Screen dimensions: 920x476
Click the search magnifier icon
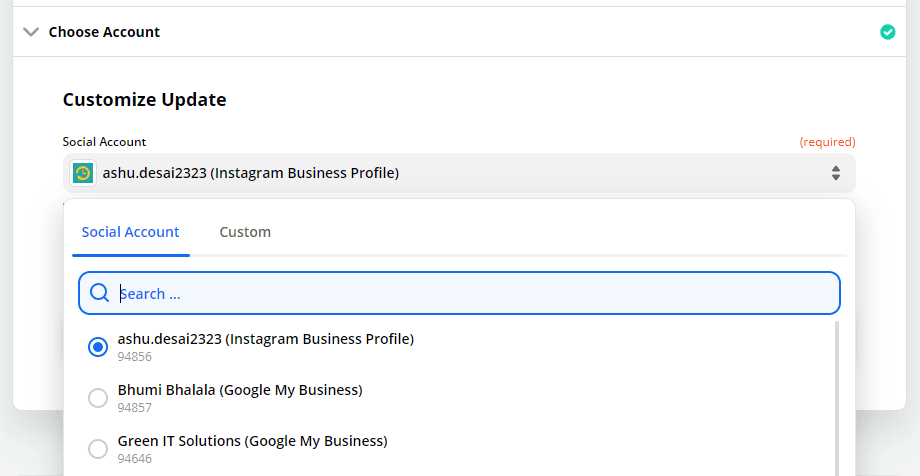(x=99, y=293)
